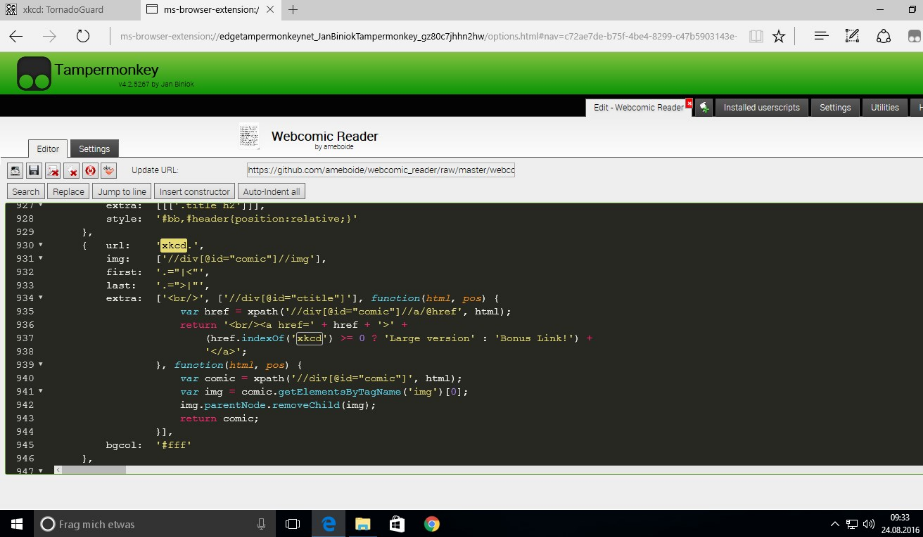Image resolution: width=923 pixels, height=537 pixels.
Task: Click the Tampermonkey logo icon
Action: (x=34, y=73)
